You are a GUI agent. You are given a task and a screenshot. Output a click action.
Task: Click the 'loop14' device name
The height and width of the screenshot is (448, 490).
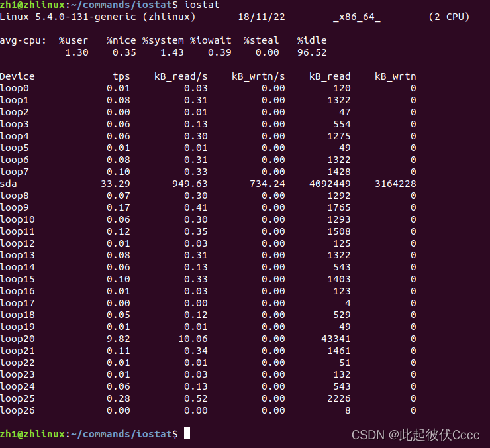(17, 267)
